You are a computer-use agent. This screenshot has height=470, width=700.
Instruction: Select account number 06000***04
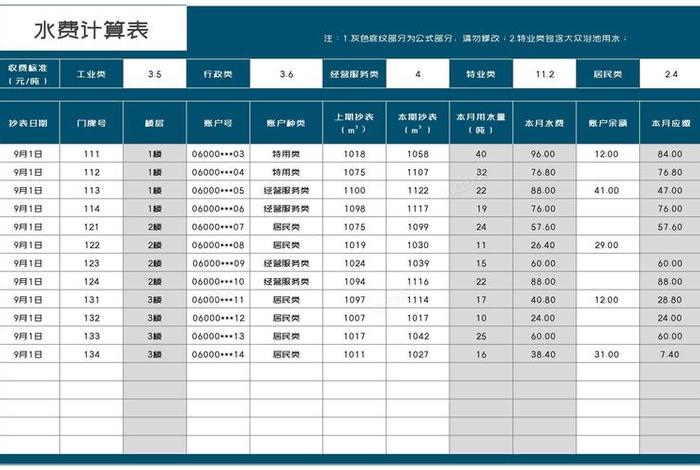point(218,172)
